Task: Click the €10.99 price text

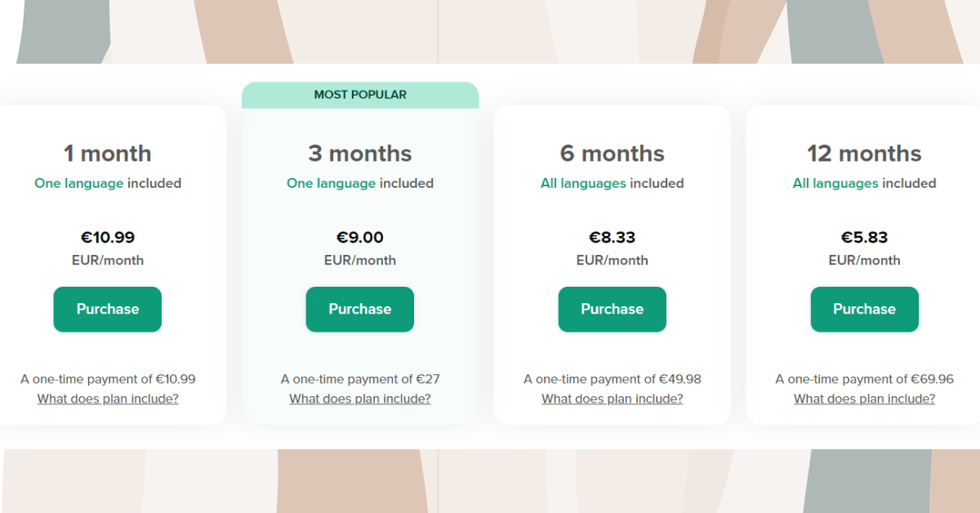Action: 108,238
